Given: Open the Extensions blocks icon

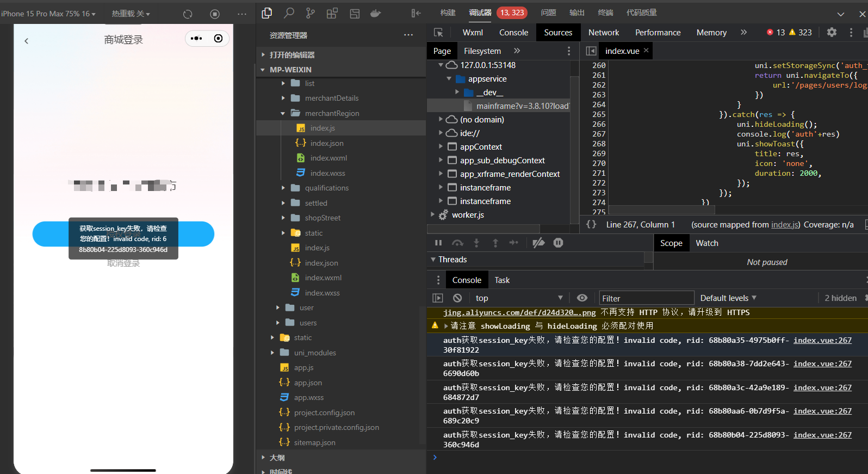Looking at the screenshot, I should [332, 13].
